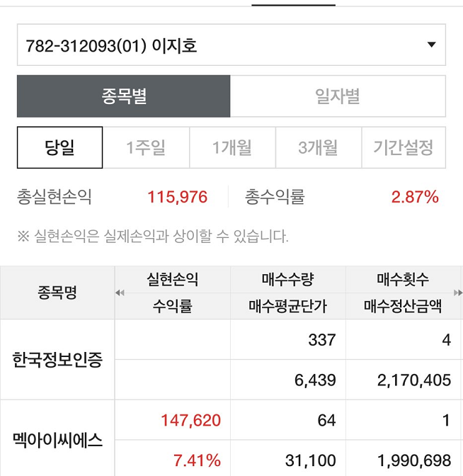Switch to the 종목별 tab
463x476 pixels.
click(x=124, y=96)
